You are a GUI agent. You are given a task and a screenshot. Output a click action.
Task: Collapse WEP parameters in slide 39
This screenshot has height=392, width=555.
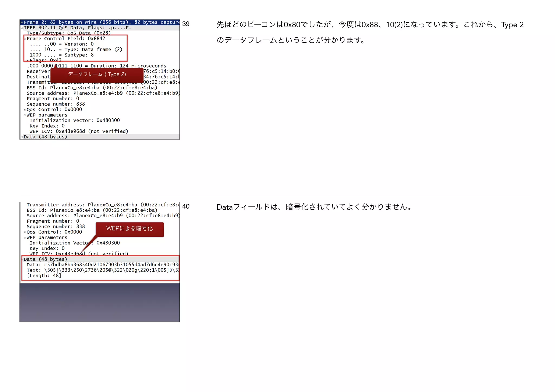[x=25, y=115]
